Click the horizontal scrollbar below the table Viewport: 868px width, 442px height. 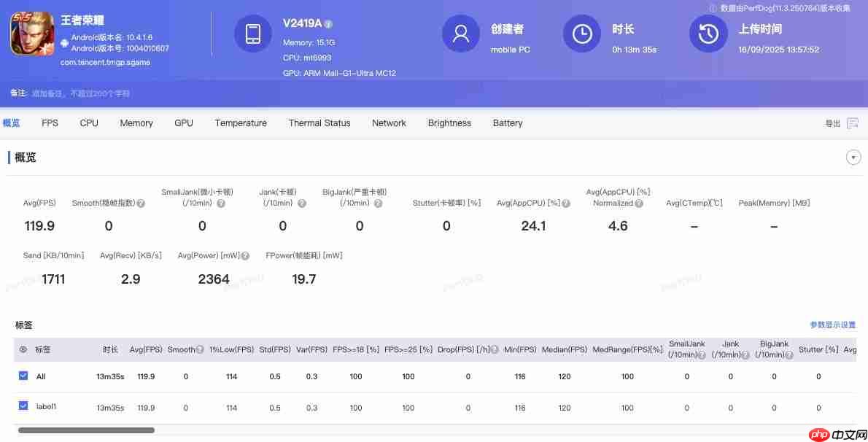tap(85, 430)
